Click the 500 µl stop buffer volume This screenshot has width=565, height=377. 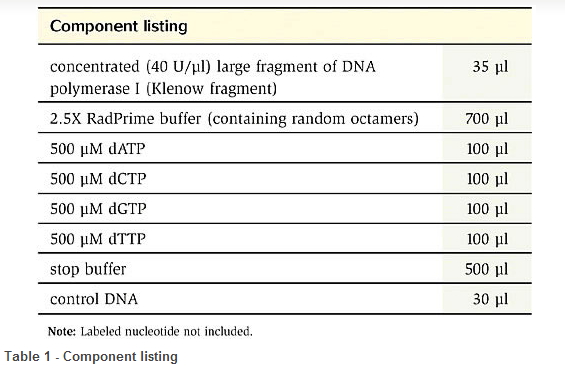point(486,269)
